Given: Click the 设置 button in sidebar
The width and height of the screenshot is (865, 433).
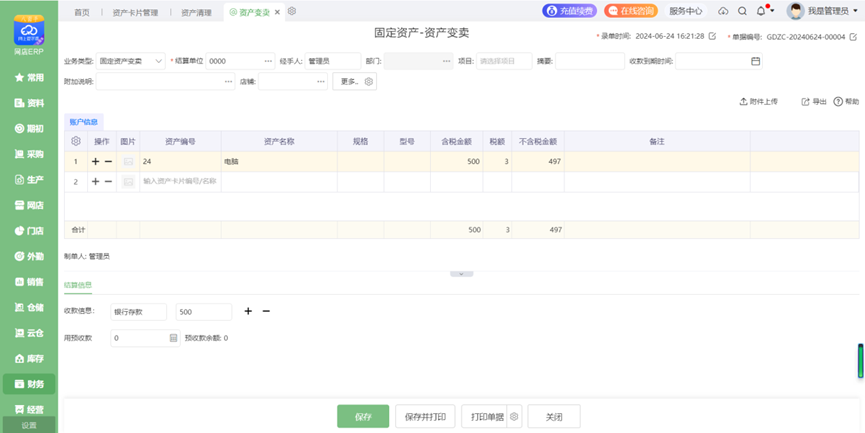Looking at the screenshot, I should [x=29, y=425].
